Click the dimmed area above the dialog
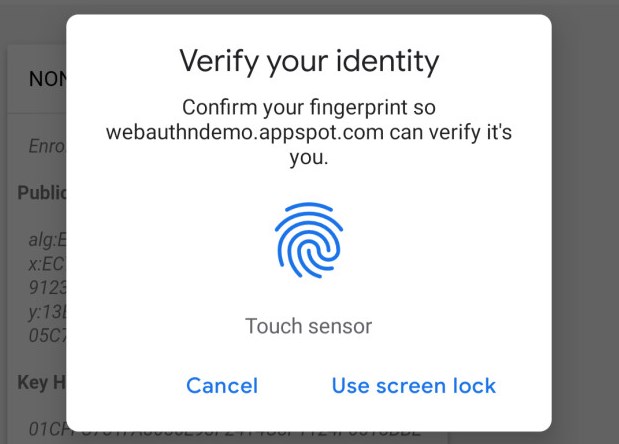 pyautogui.click(x=309, y=7)
